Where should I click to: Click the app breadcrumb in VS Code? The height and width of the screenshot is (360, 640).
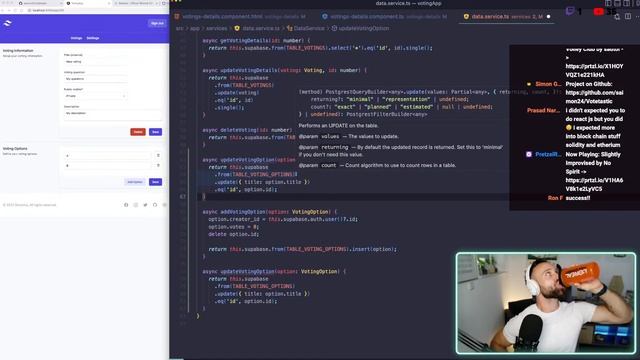click(x=195, y=29)
